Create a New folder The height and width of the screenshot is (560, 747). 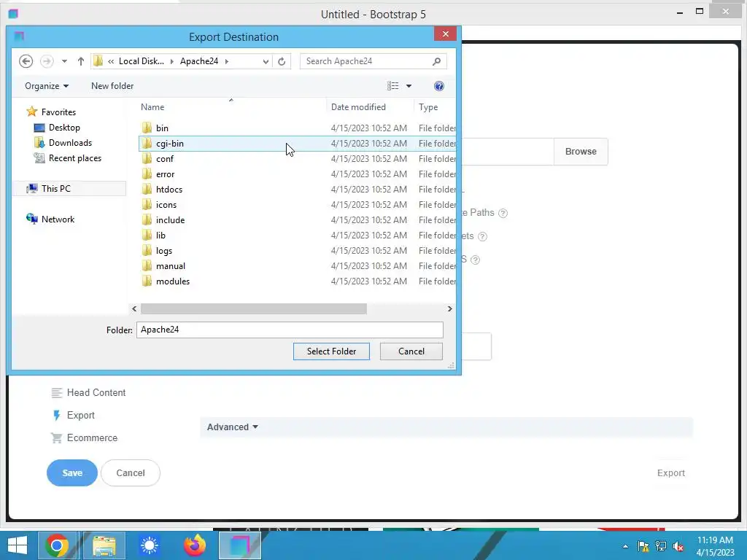[x=112, y=86]
